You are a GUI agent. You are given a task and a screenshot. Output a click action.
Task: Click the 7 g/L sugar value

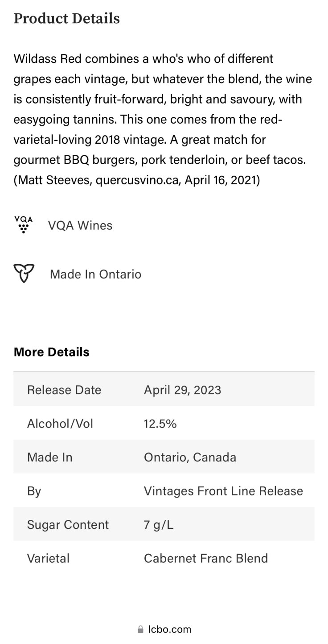(x=159, y=524)
